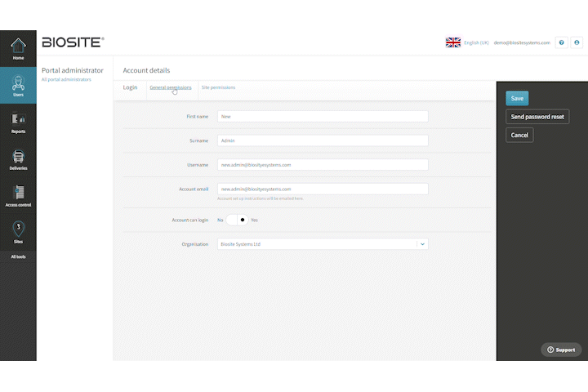Open the All portal administrators link
The width and height of the screenshot is (588, 392).
pyautogui.click(x=66, y=79)
